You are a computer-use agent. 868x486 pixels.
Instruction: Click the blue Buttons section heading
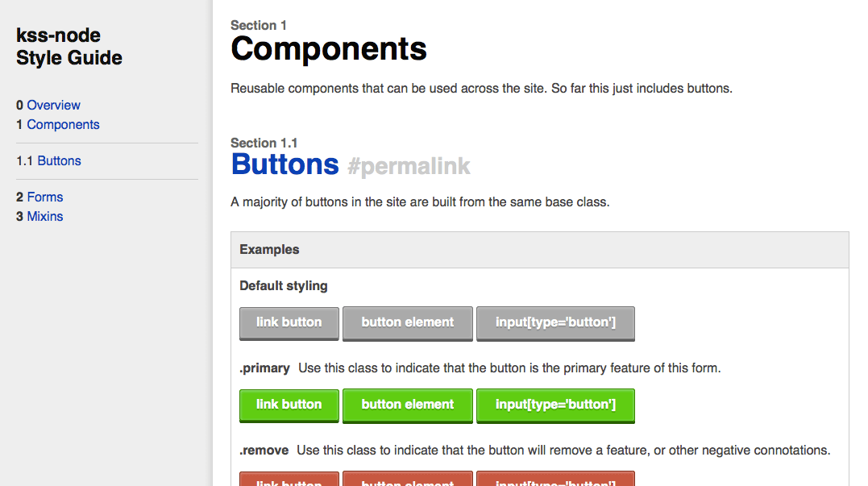(x=284, y=164)
